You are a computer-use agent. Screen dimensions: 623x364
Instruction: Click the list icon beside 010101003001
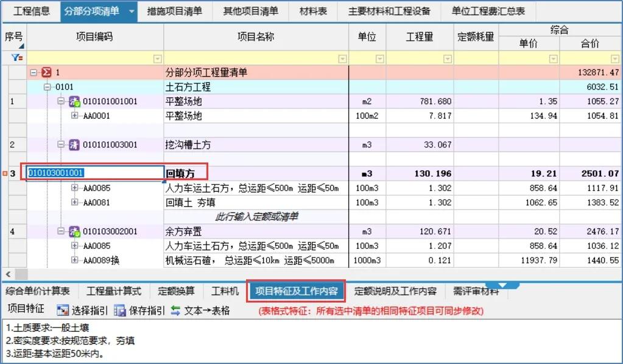point(74,145)
